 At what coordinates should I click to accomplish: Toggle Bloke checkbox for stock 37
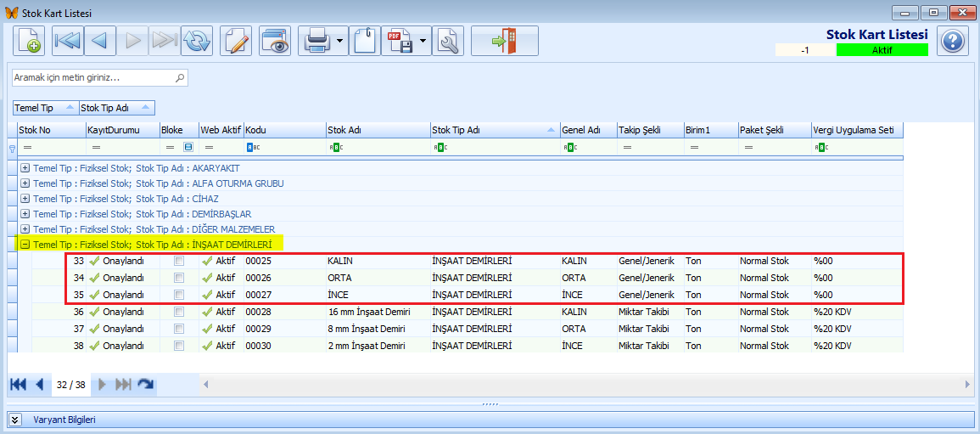point(179,329)
